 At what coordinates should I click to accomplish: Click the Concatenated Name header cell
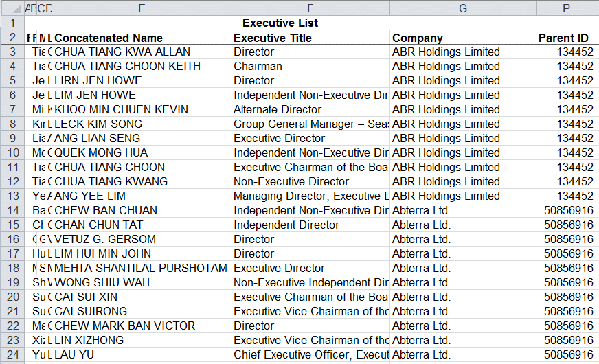(x=142, y=38)
